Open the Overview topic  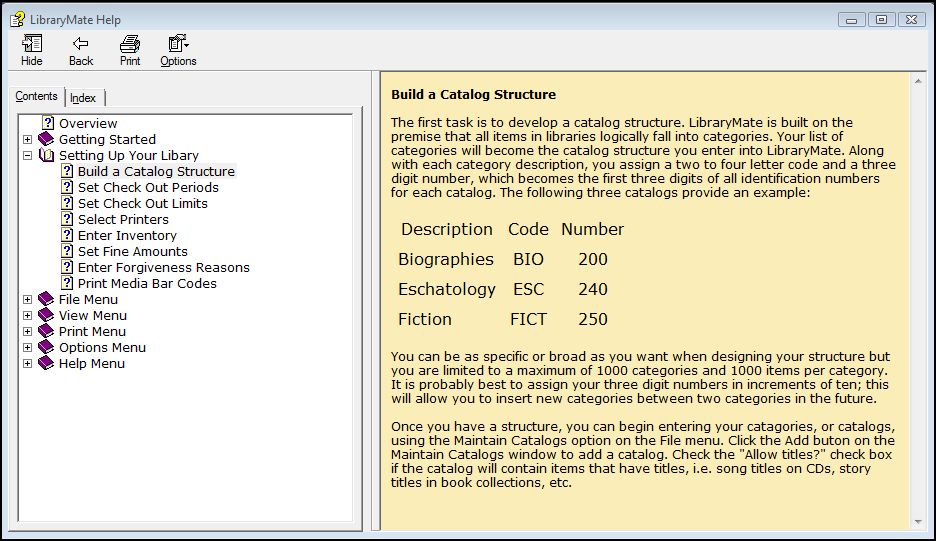click(88, 124)
